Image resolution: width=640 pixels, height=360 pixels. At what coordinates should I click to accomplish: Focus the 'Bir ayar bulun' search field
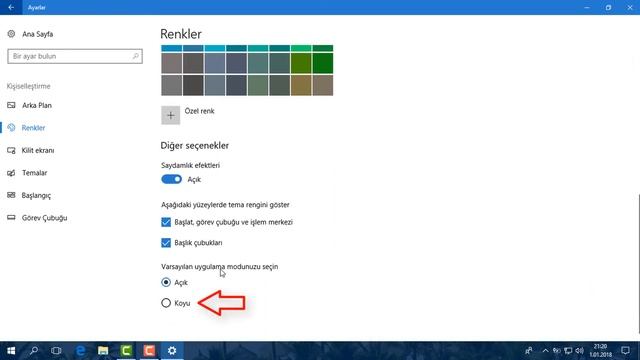tap(75, 56)
